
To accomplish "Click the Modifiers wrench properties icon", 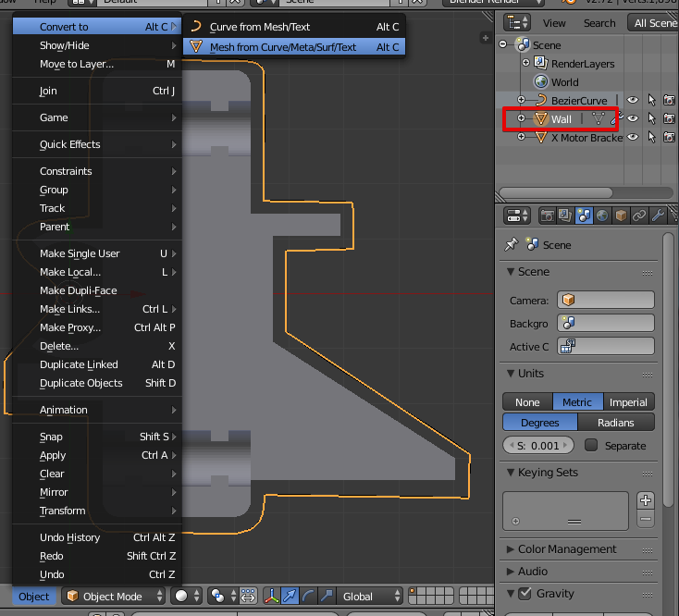I will tap(658, 216).
